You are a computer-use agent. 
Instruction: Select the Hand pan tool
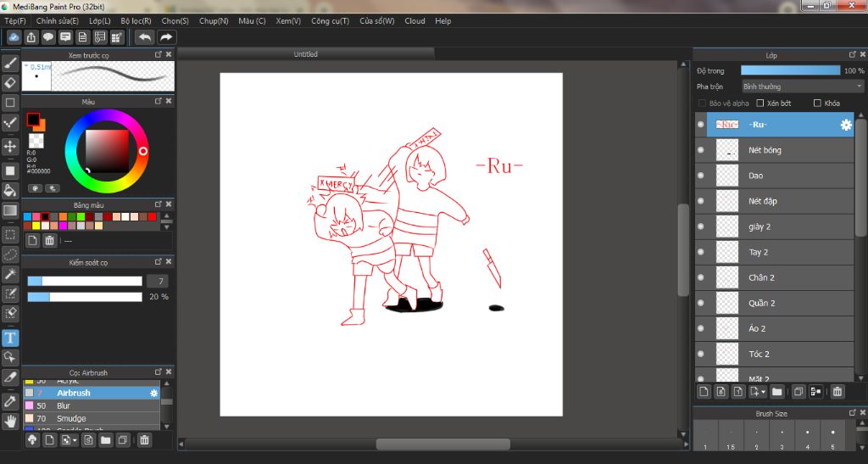point(10,422)
